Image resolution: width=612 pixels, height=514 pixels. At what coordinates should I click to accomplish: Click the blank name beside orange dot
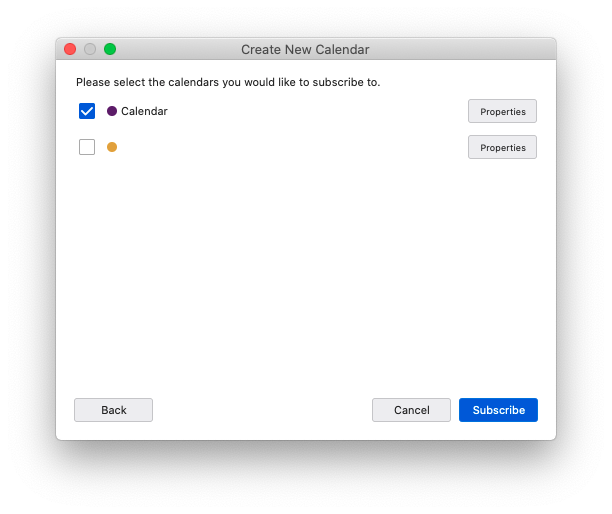[x=195, y=147]
